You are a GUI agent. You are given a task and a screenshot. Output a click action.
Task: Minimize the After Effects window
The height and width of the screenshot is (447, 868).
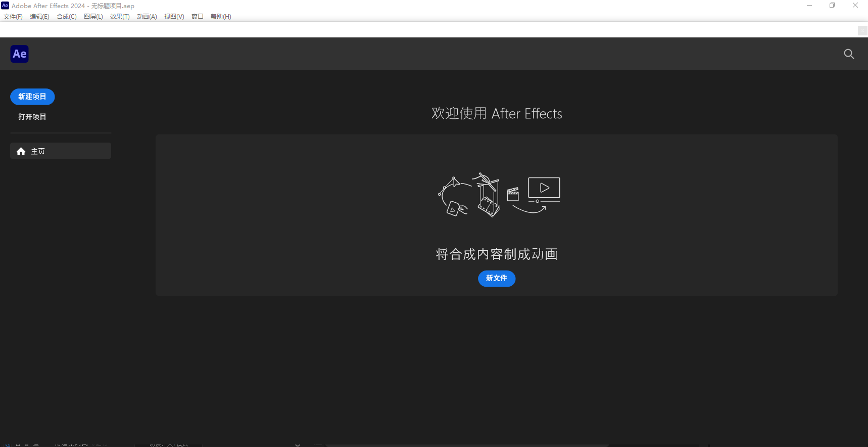click(x=809, y=6)
